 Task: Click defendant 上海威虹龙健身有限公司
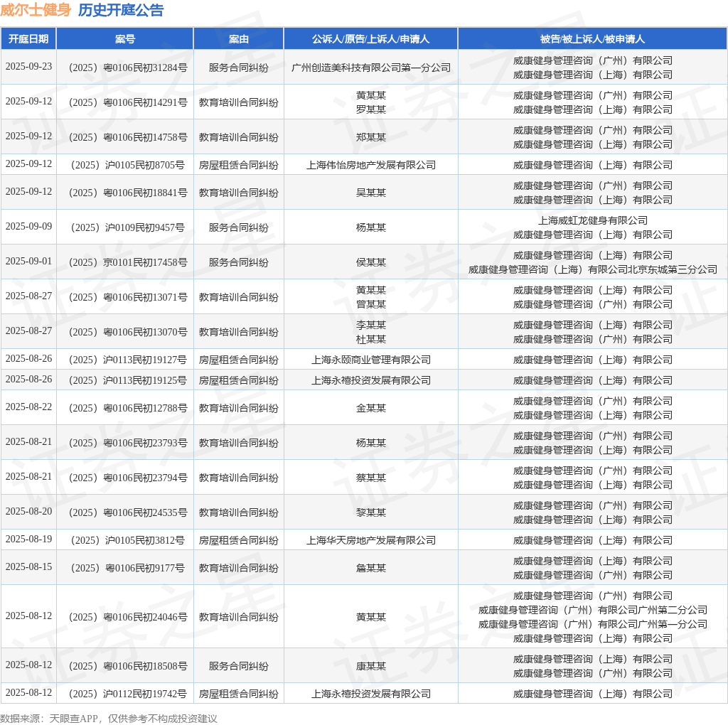(x=593, y=220)
